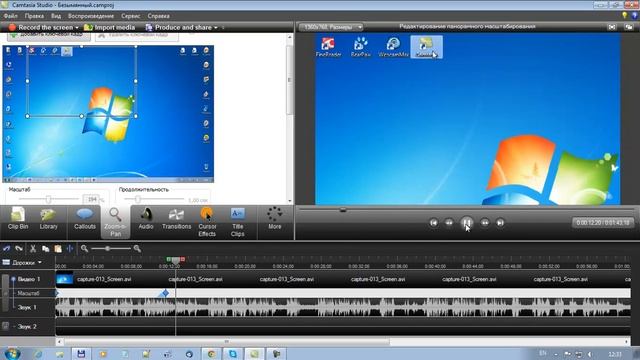Click the timeline Redo icon
Viewport: 640px width, 360px height.
coord(19,248)
